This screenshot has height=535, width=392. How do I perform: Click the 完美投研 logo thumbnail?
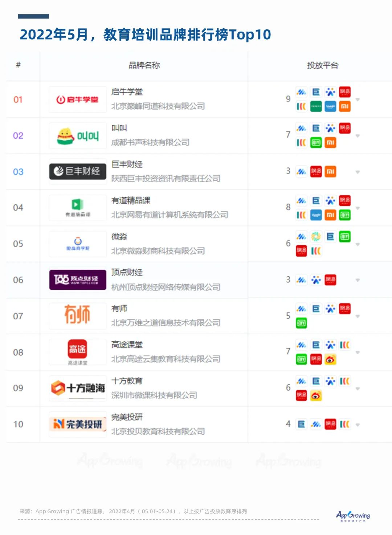pyautogui.click(x=78, y=424)
